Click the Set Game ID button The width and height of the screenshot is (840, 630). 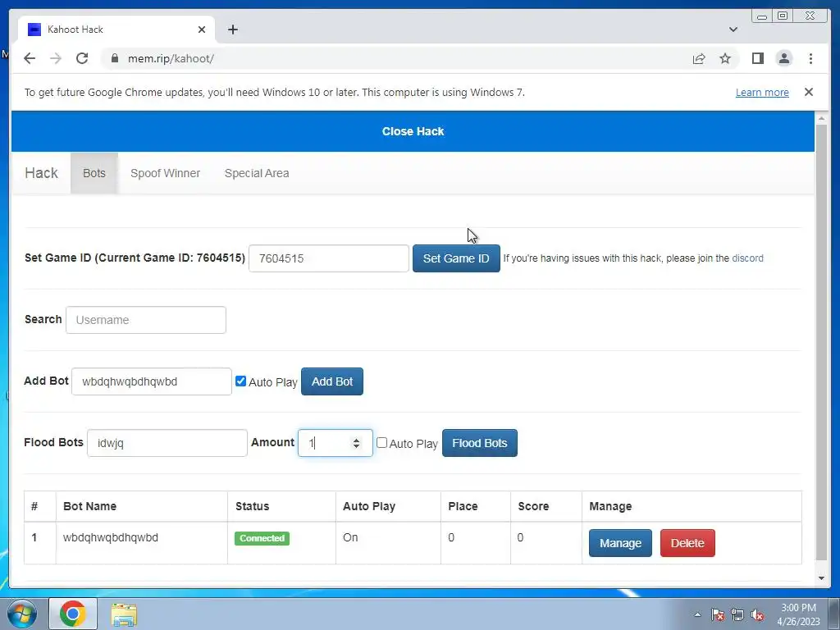[x=456, y=258]
